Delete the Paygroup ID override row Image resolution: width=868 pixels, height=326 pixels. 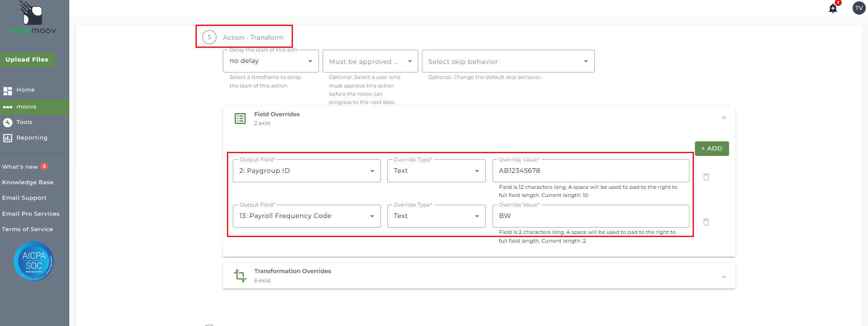click(x=706, y=177)
